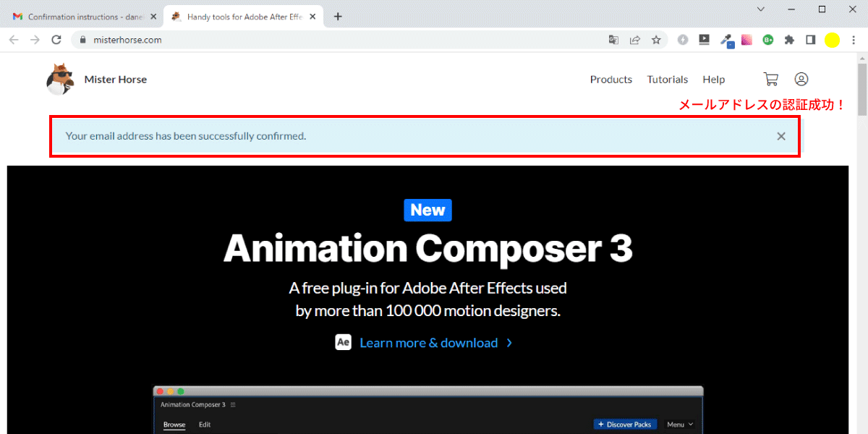Click the pink gradient extension icon
The height and width of the screenshot is (434, 868).
[x=746, y=40]
